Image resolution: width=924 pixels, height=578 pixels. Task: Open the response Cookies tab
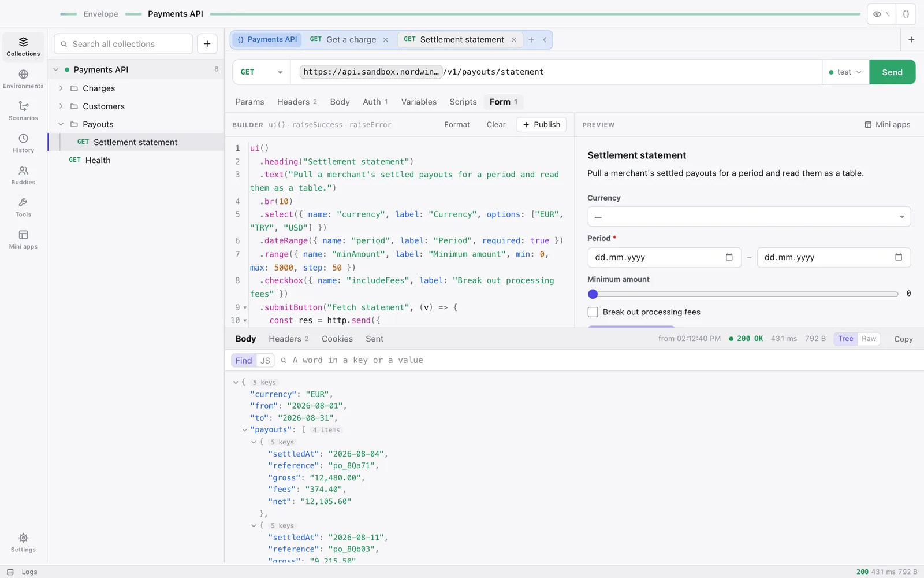[337, 339]
